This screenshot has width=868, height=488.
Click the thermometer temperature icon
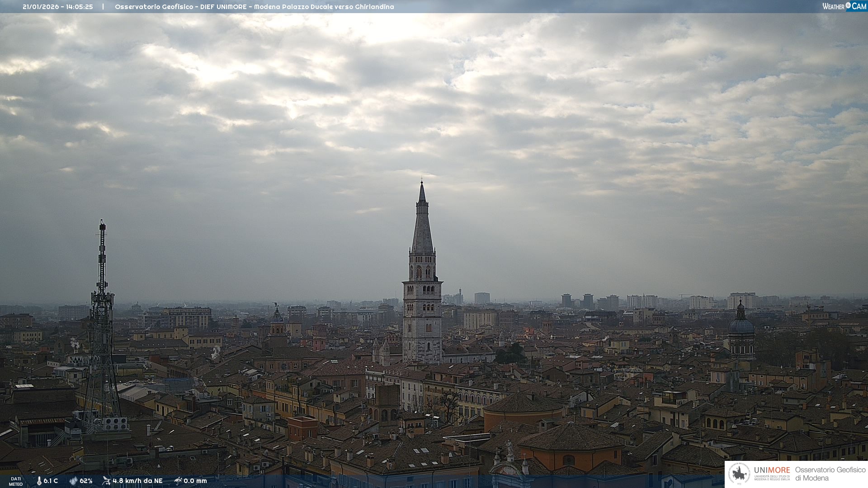pos(39,481)
